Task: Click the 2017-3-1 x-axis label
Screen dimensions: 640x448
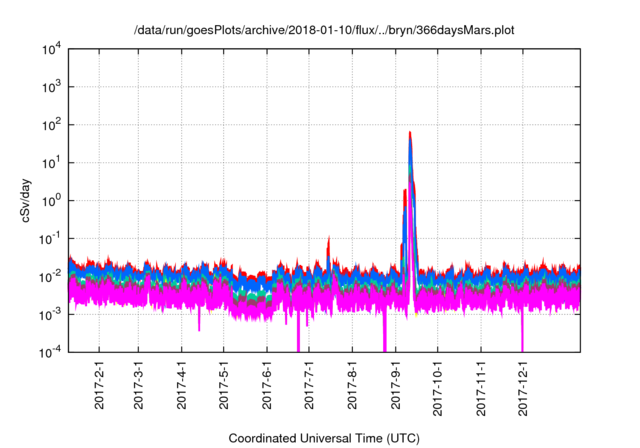Action: click(x=138, y=385)
